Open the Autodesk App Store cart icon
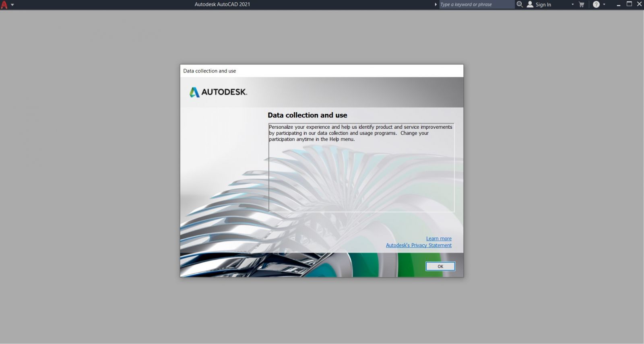Image resolution: width=644 pixels, height=344 pixels. (x=581, y=4)
